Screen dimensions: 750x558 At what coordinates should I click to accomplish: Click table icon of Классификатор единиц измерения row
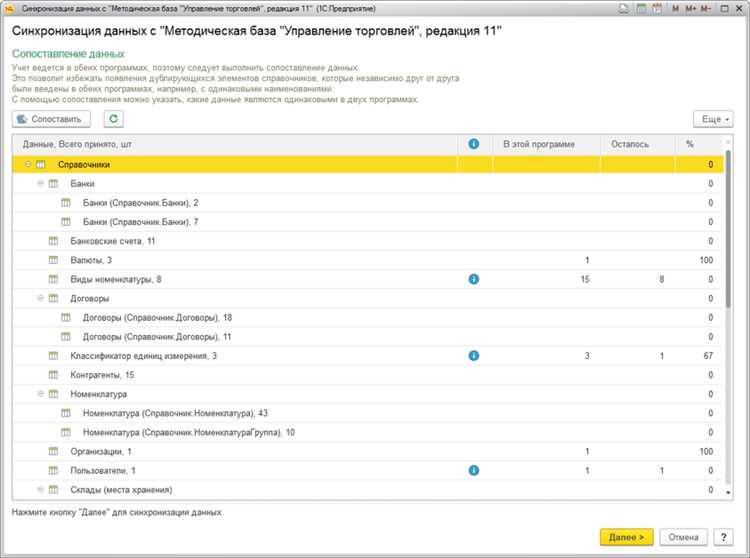[53, 356]
